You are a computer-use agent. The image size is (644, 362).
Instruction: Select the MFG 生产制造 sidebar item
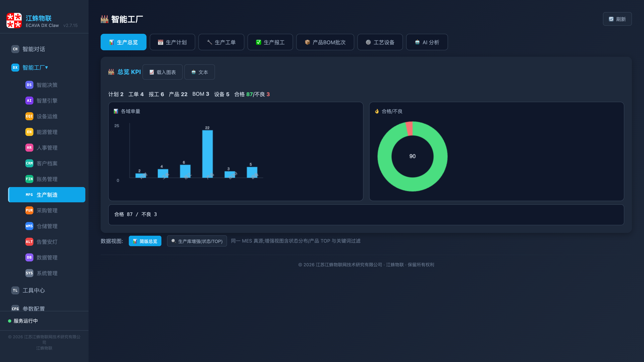47,195
